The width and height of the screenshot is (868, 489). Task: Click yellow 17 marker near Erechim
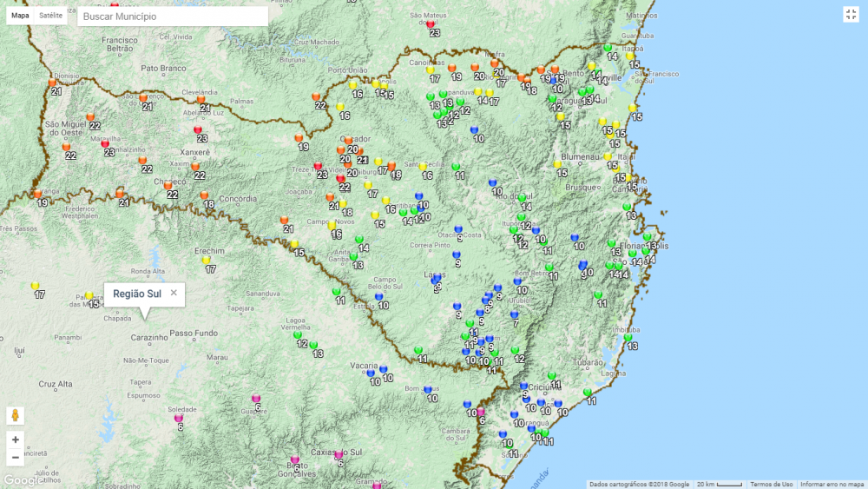(x=207, y=260)
